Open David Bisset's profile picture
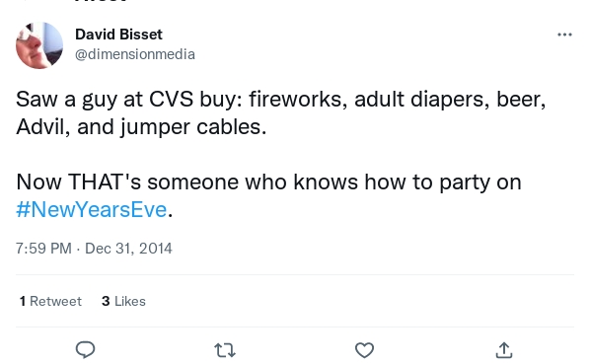This screenshot has width=590, height=364. tap(39, 45)
